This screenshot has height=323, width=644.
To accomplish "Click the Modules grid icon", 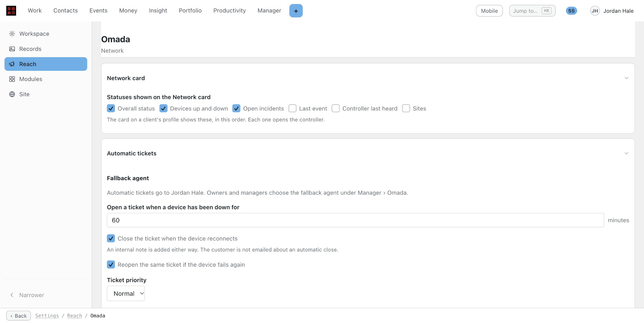I will 12,79.
